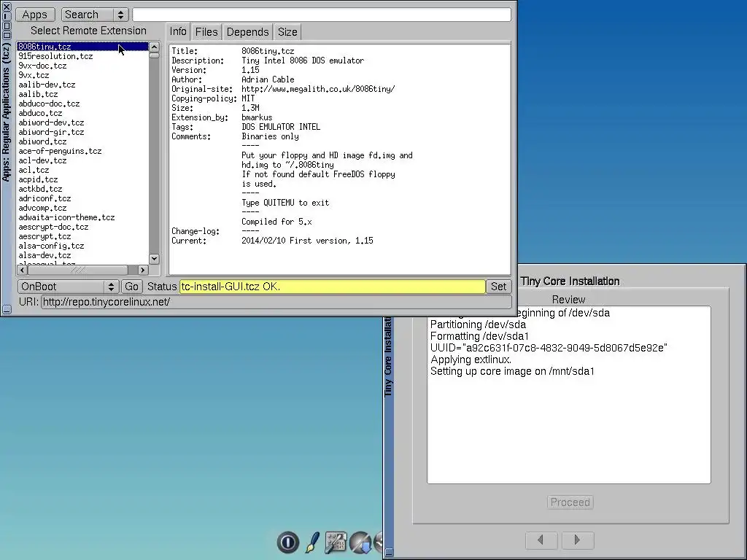Select 915resolution.tcz in the list
Screen dimensions: 747x560
click(82, 56)
